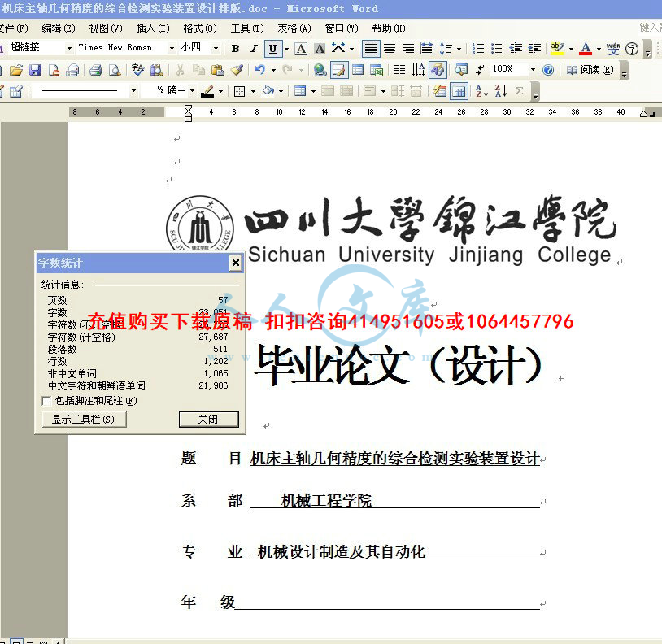
Task: Open the 视图(V) menu
Action: pyautogui.click(x=106, y=28)
